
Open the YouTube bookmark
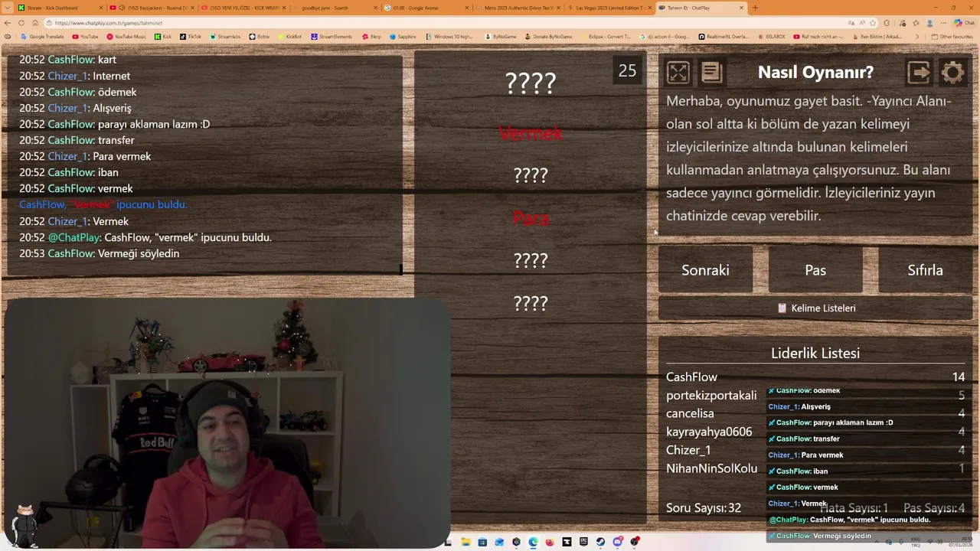tap(85, 37)
